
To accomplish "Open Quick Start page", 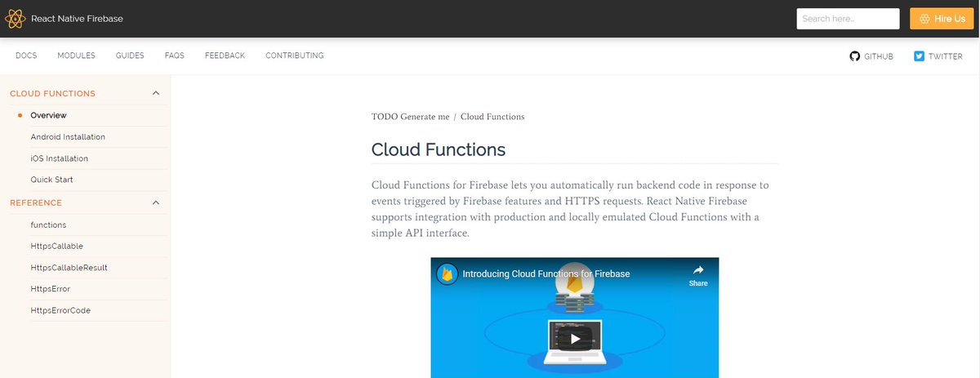I will 51,180.
